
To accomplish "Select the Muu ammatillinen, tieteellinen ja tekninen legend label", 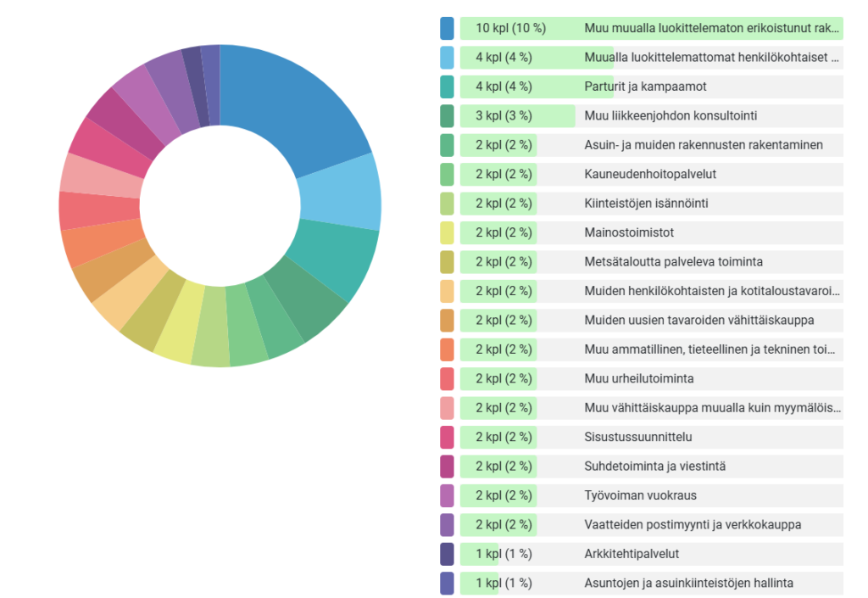I will tap(711, 349).
